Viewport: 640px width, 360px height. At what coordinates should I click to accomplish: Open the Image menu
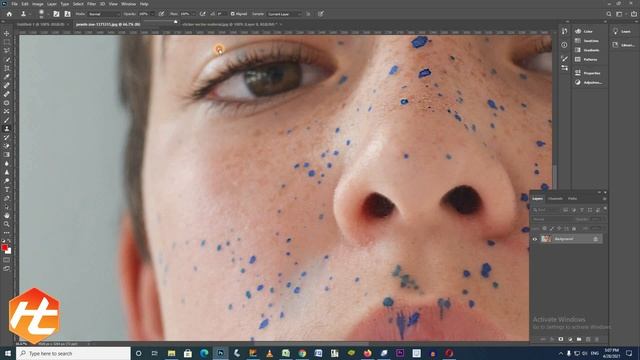click(38, 4)
